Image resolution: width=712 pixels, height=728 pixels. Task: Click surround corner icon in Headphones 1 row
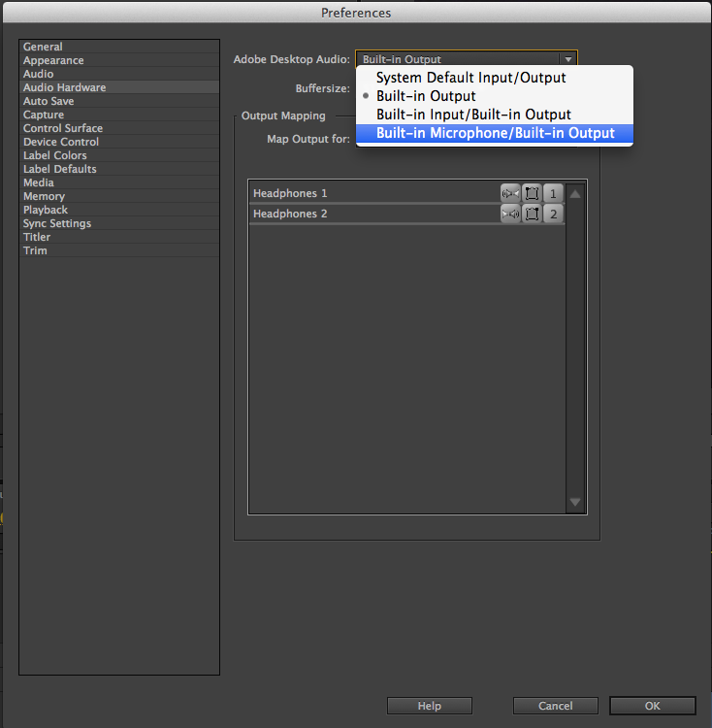(x=532, y=193)
